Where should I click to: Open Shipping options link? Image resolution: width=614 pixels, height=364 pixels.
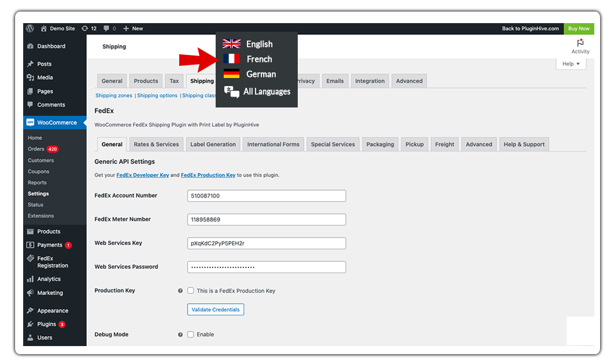pyautogui.click(x=157, y=95)
